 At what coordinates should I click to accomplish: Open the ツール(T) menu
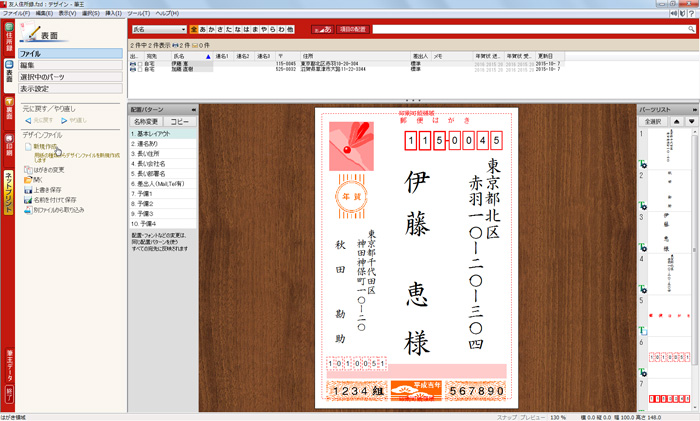[x=150, y=14]
